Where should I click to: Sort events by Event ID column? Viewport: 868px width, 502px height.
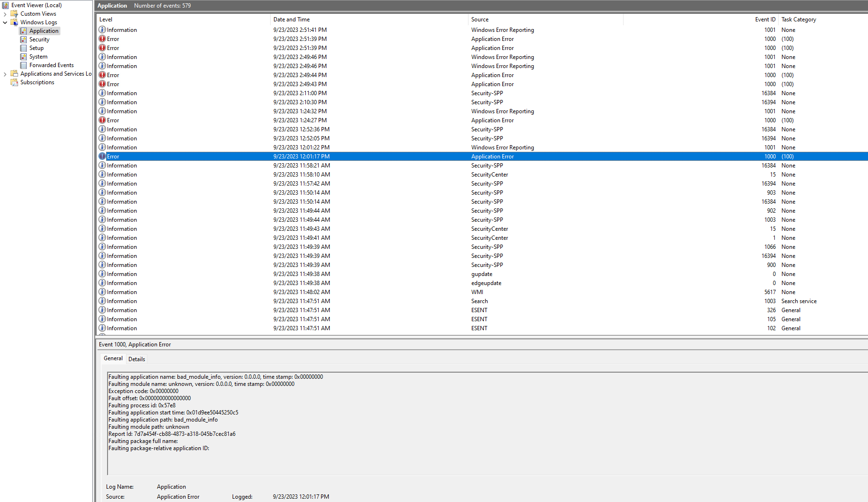click(765, 20)
